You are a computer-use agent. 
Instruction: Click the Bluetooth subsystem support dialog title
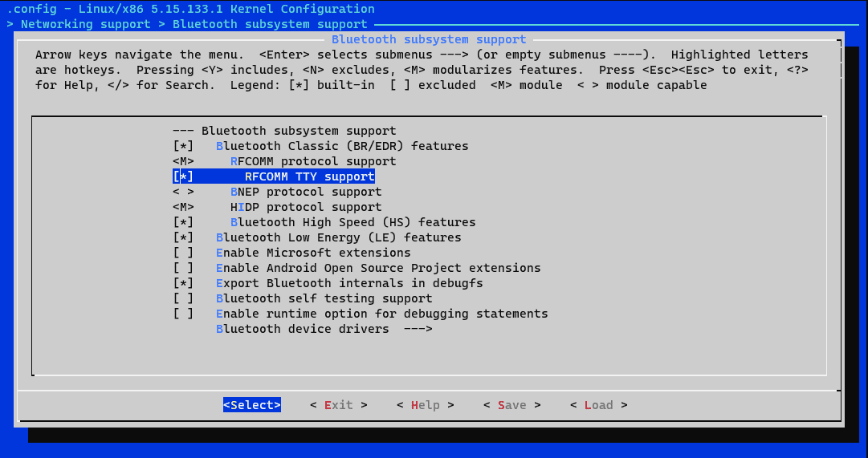429,40
